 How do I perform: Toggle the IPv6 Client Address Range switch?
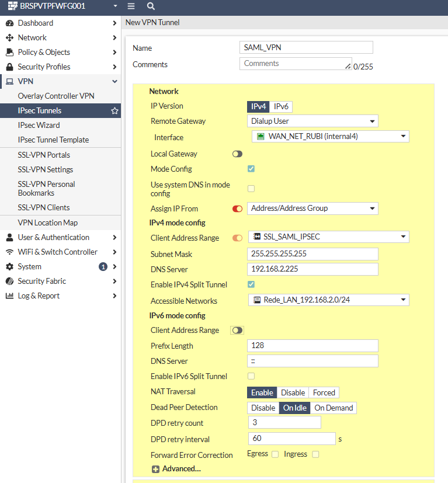[x=237, y=331]
